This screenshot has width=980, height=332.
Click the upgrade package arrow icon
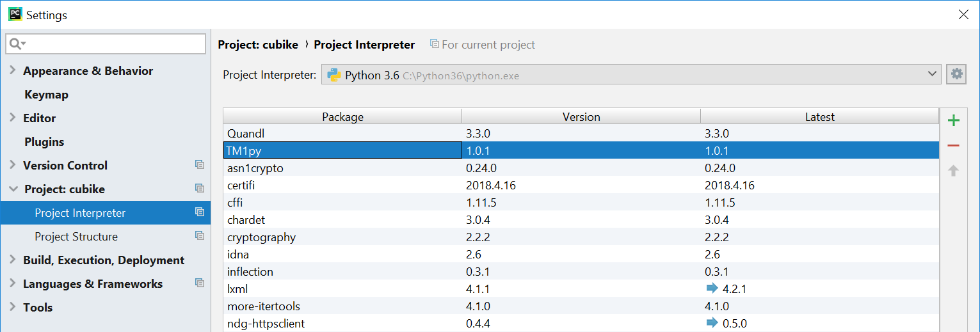[x=953, y=171]
